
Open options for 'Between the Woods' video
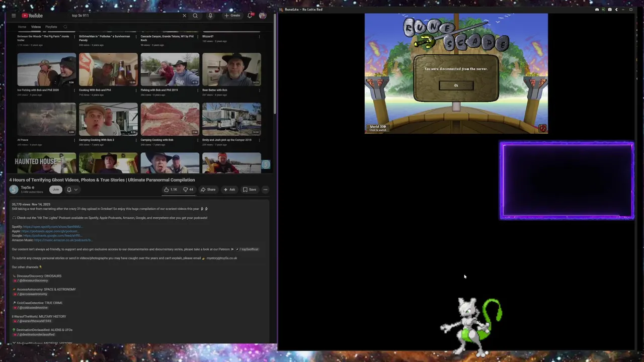[74, 37]
